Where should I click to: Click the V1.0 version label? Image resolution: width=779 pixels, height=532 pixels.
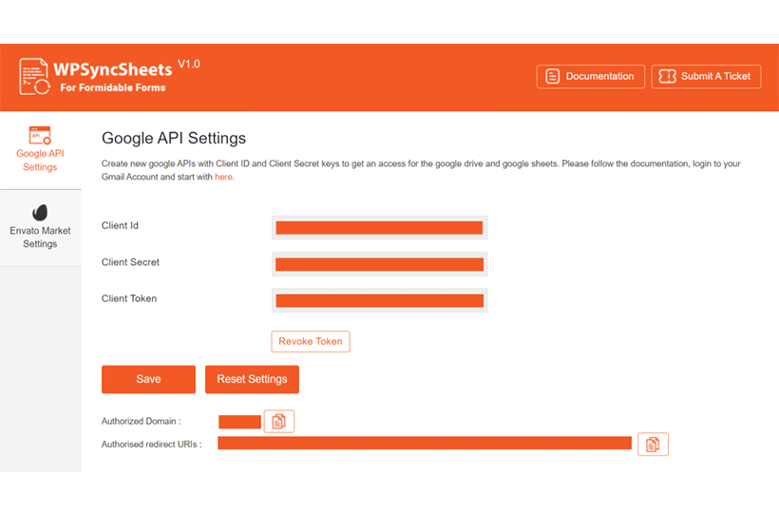(189, 64)
